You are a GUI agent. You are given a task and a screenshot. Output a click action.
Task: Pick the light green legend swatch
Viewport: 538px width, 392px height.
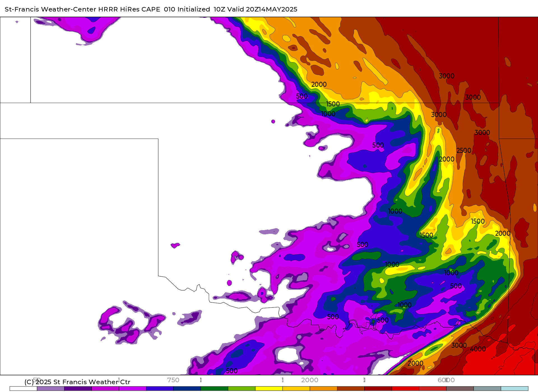point(242,389)
